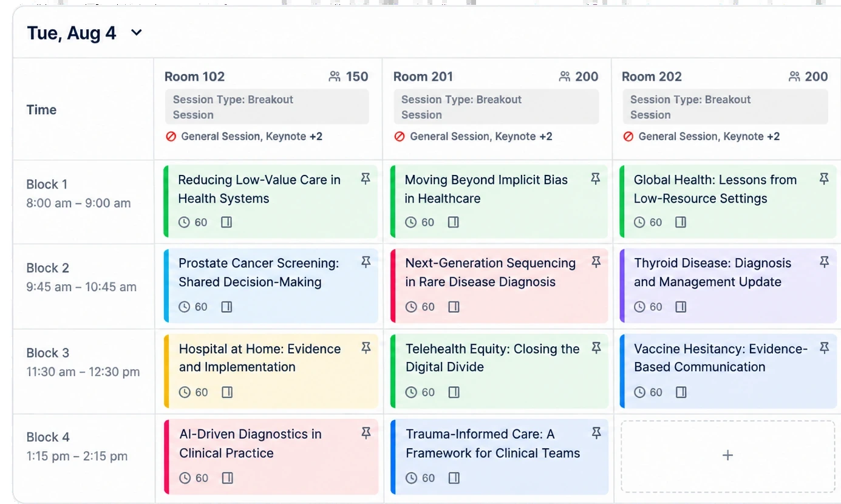Pin the Hospital at Home session
The image size is (841, 504).
[x=366, y=347]
